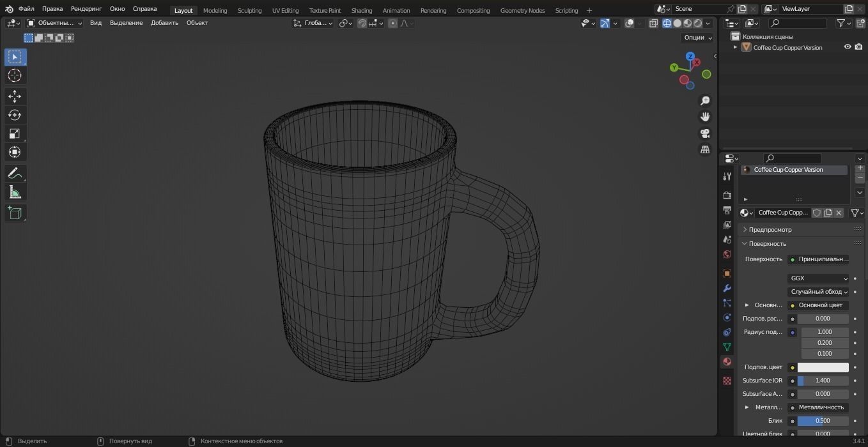Image resolution: width=868 pixels, height=447 pixels.
Task: Open the World properties tab
Action: coord(727,254)
